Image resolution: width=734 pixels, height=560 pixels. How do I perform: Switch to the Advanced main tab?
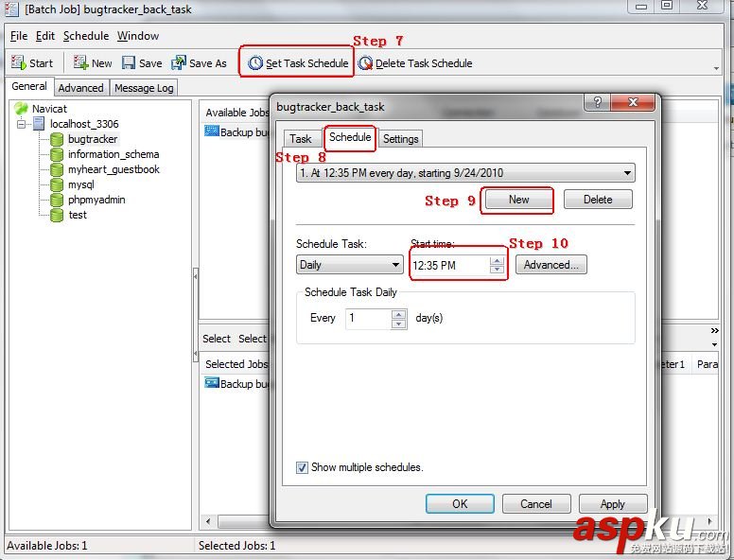coord(81,88)
